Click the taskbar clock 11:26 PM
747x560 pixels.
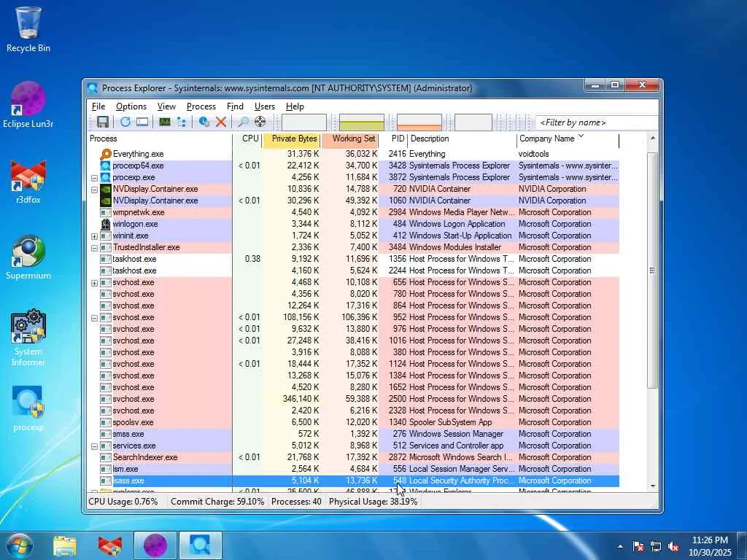click(710, 546)
